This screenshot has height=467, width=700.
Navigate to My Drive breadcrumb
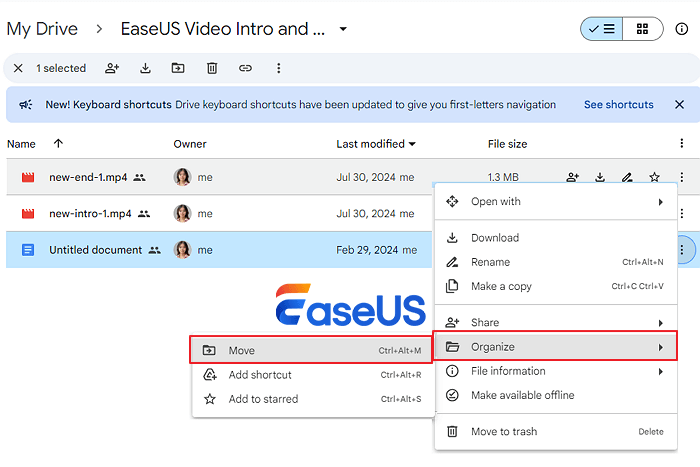click(x=45, y=29)
